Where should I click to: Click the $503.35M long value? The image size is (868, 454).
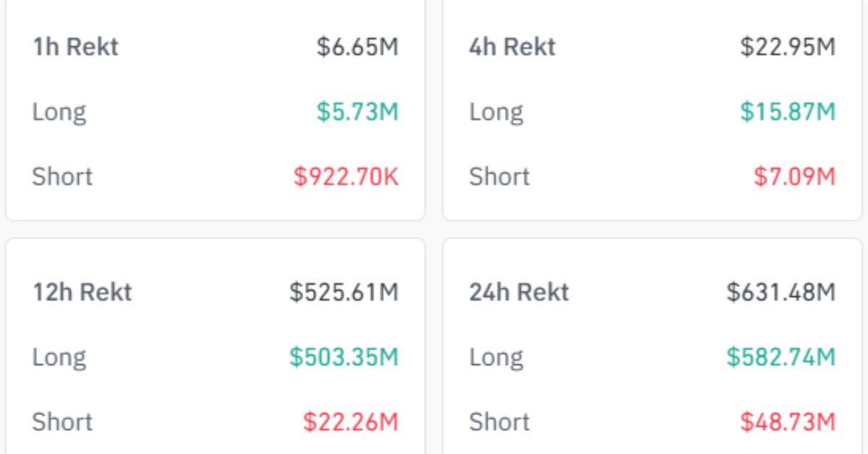[x=344, y=357]
